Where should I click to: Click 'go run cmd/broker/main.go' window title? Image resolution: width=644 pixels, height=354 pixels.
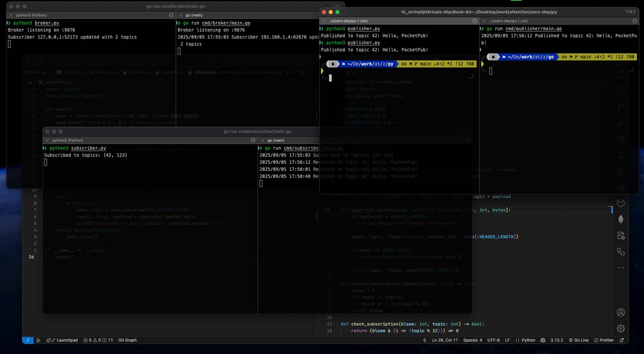pyautogui.click(x=175, y=6)
